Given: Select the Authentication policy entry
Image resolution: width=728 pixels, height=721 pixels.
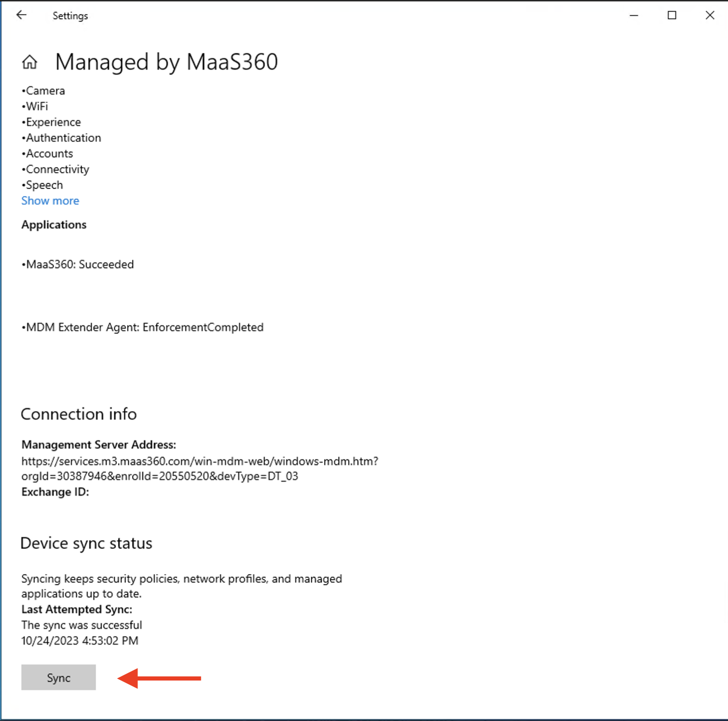Looking at the screenshot, I should (x=62, y=138).
